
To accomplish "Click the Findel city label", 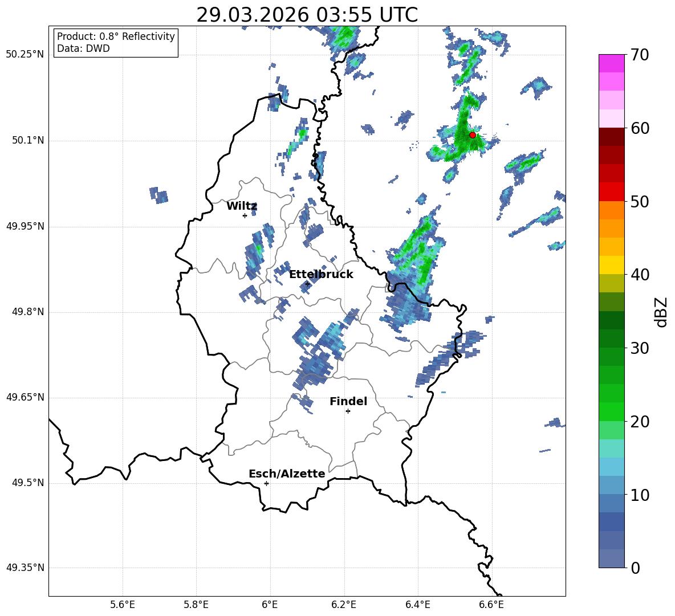I will point(348,402).
